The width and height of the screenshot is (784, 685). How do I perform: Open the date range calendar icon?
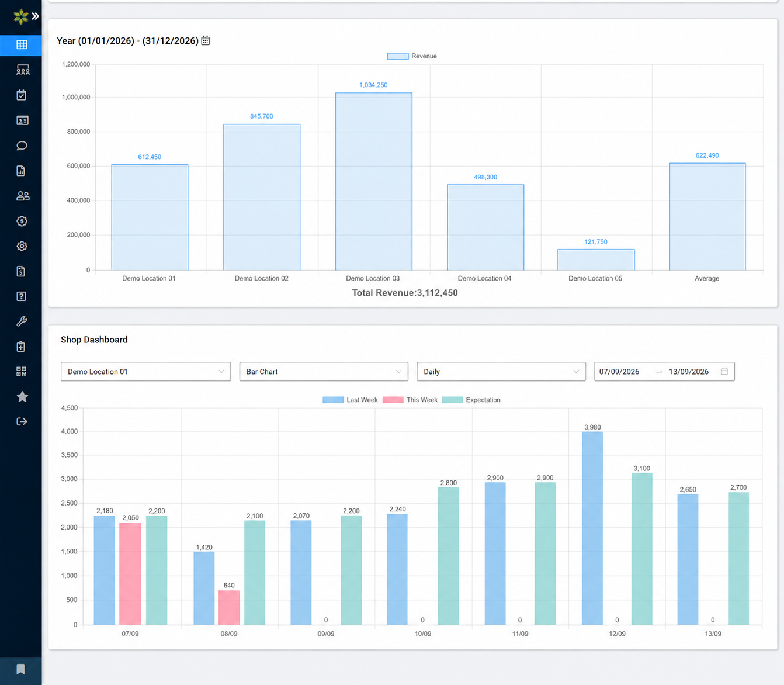click(724, 372)
